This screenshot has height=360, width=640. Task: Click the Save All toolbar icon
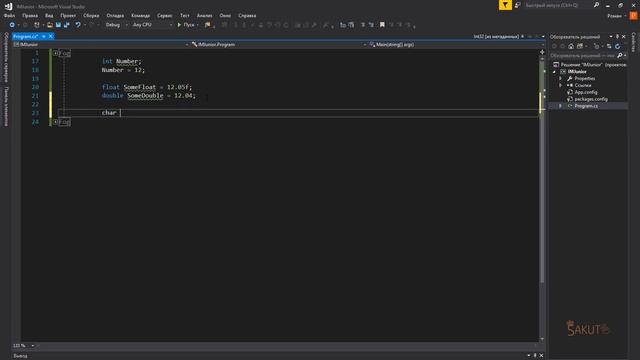point(67,25)
